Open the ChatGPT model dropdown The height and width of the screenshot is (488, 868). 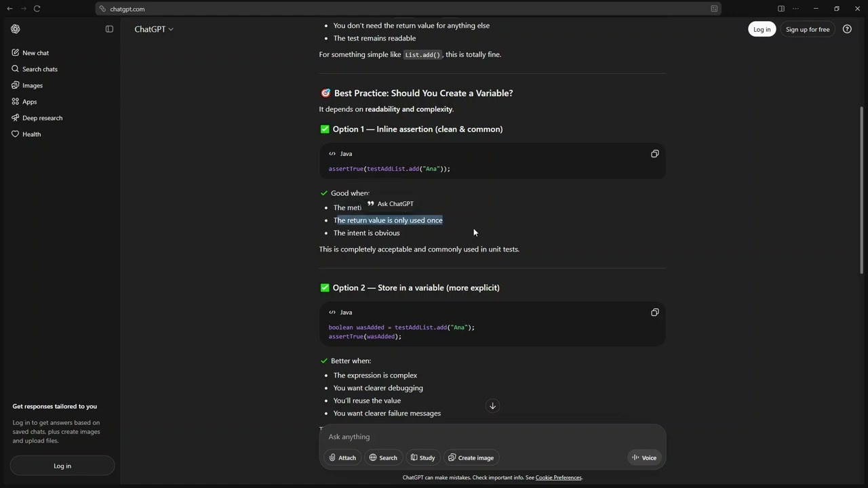coord(154,29)
